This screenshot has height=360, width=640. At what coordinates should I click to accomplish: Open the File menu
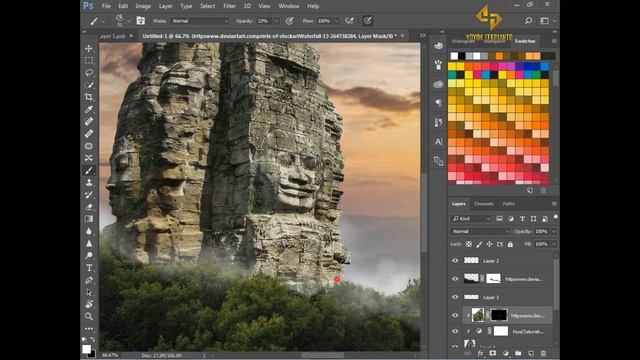[x=106, y=6]
